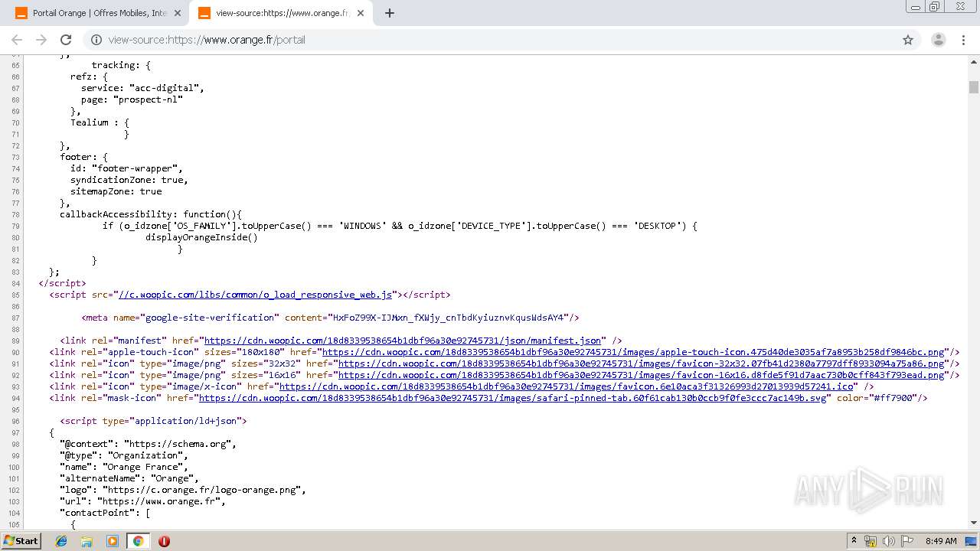The width and height of the screenshot is (980, 551).
Task: Click the 'script type="application/ld+json"' tag
Action: [x=153, y=421]
